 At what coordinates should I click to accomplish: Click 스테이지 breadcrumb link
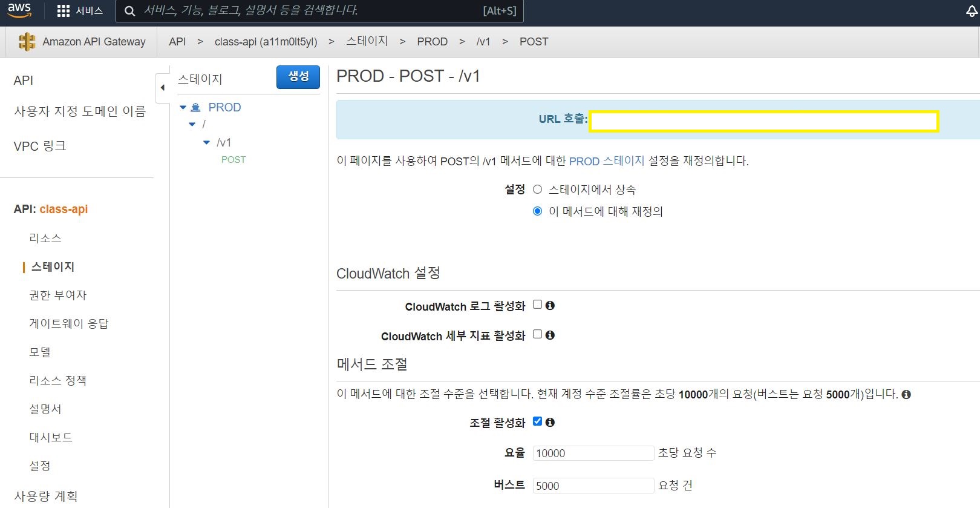pos(367,41)
